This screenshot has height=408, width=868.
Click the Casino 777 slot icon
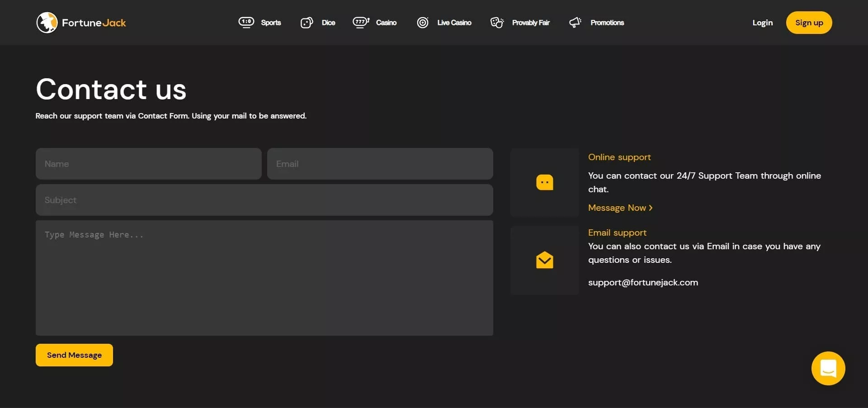tap(361, 22)
